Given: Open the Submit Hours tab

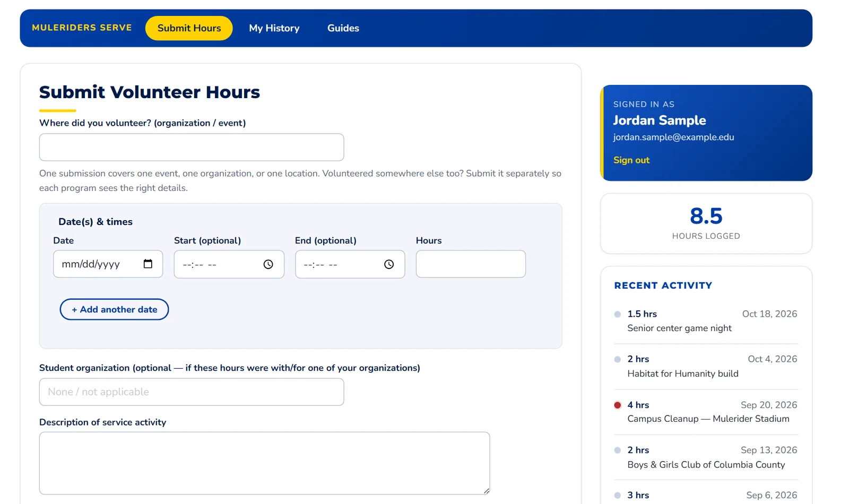Looking at the screenshot, I should [x=189, y=28].
